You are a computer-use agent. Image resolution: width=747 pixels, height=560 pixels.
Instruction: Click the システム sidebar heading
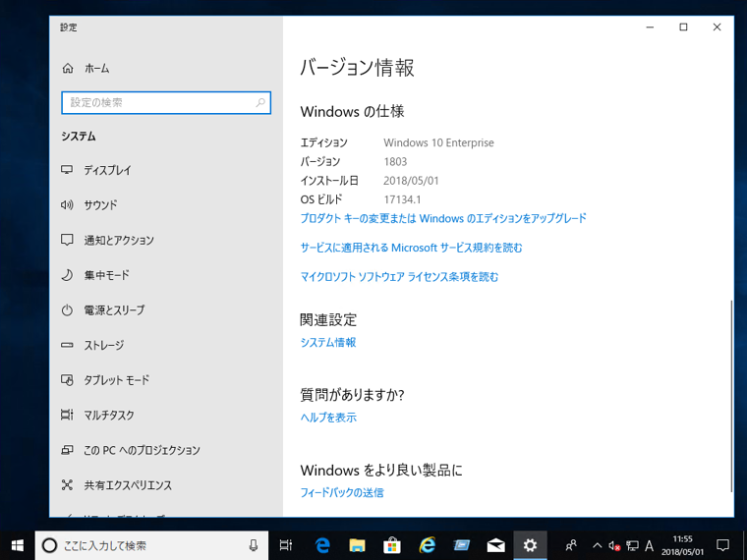coord(79,137)
